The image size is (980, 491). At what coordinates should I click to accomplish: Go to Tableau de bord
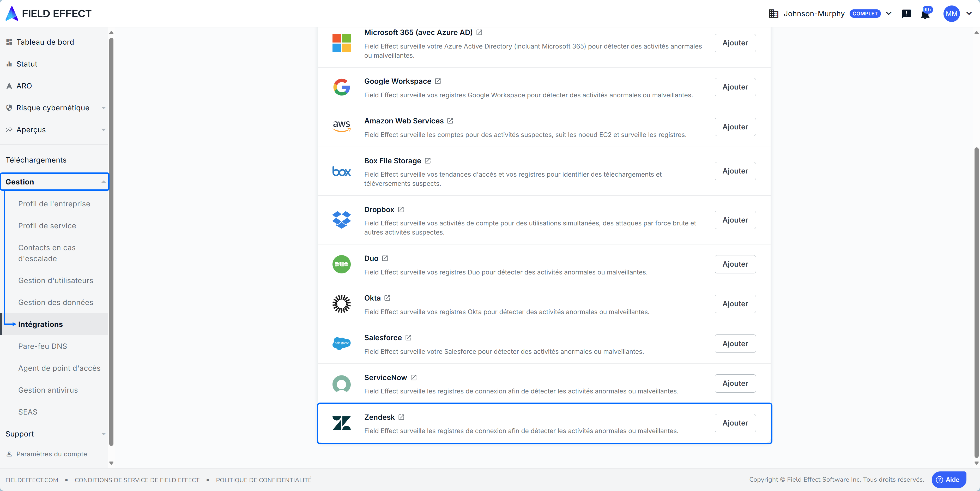(x=45, y=42)
